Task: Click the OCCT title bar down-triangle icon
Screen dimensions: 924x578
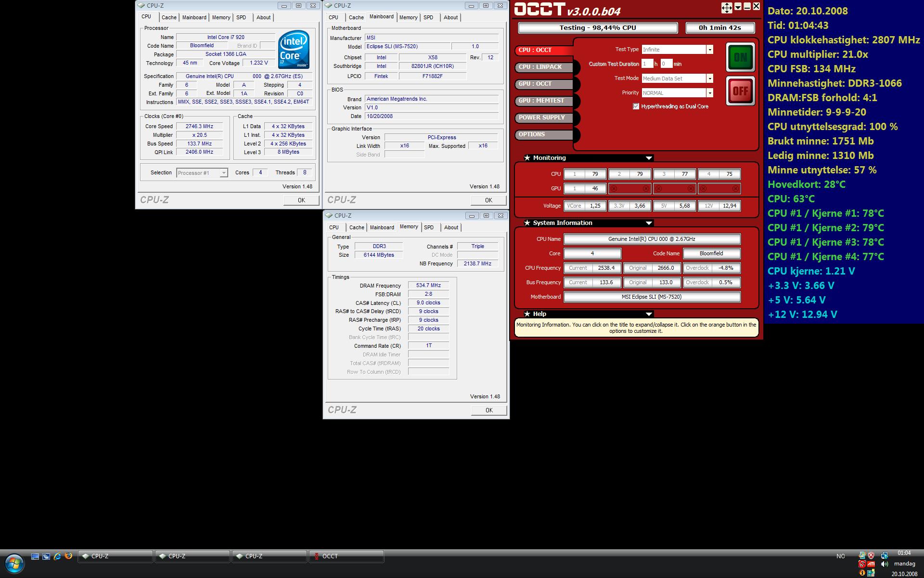Action: point(738,7)
